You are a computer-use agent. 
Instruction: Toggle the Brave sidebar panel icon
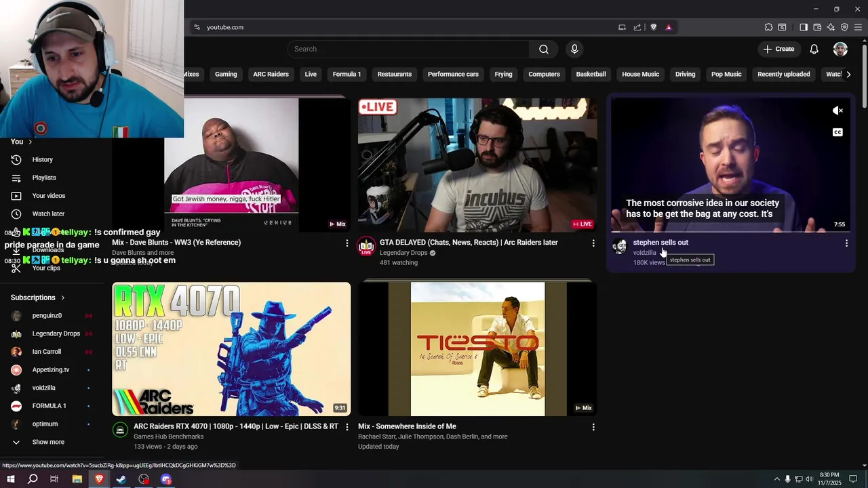[804, 27]
